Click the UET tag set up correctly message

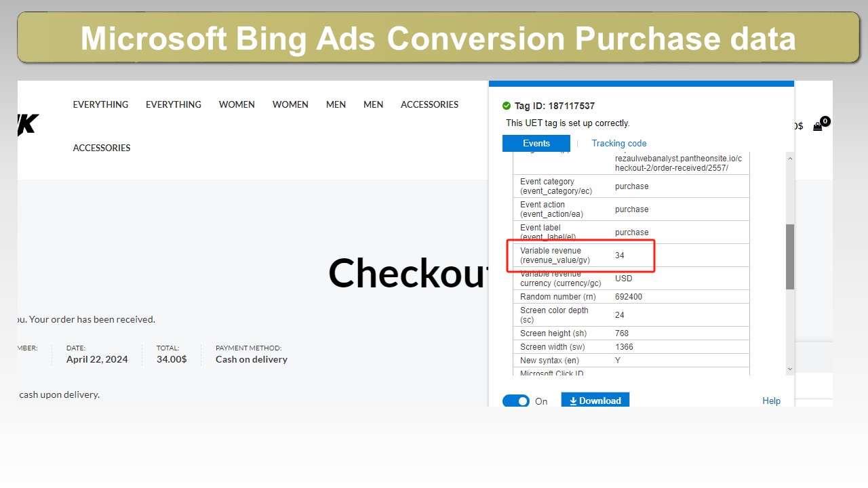(x=568, y=123)
